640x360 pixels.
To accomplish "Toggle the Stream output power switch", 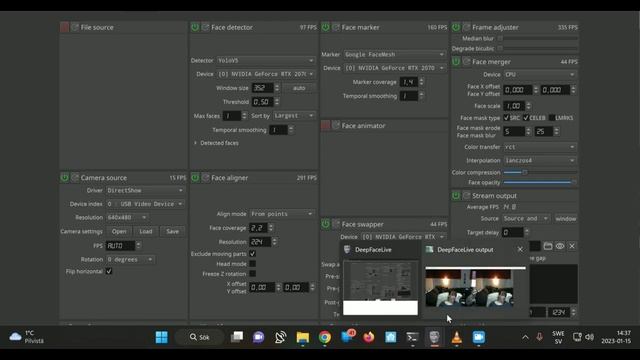I will 456,196.
